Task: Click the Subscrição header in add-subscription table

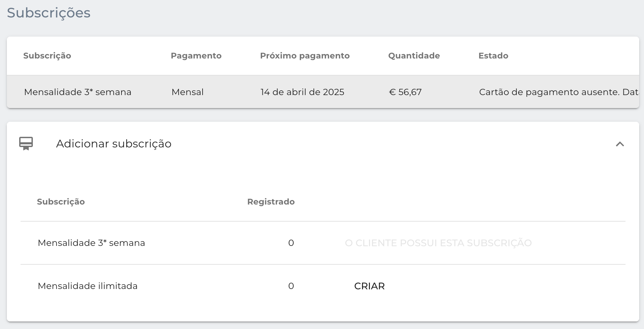Action: (x=61, y=202)
